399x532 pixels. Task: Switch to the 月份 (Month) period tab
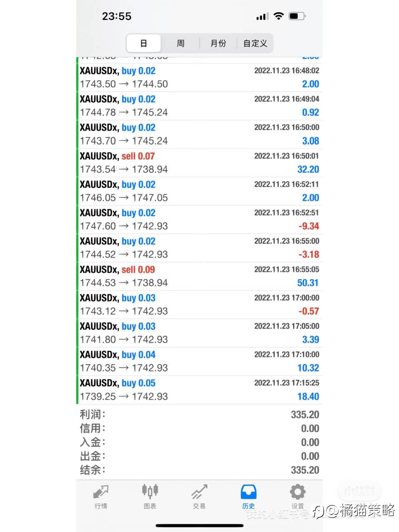click(x=218, y=43)
